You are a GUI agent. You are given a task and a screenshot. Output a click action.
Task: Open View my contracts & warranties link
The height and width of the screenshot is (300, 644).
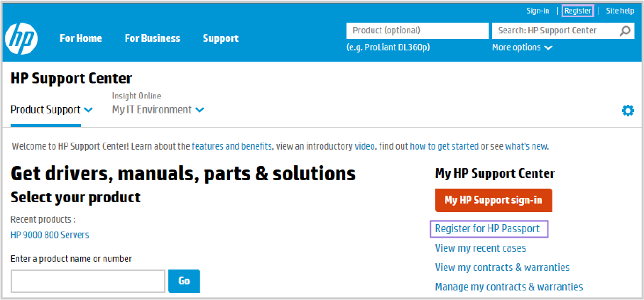(x=502, y=267)
